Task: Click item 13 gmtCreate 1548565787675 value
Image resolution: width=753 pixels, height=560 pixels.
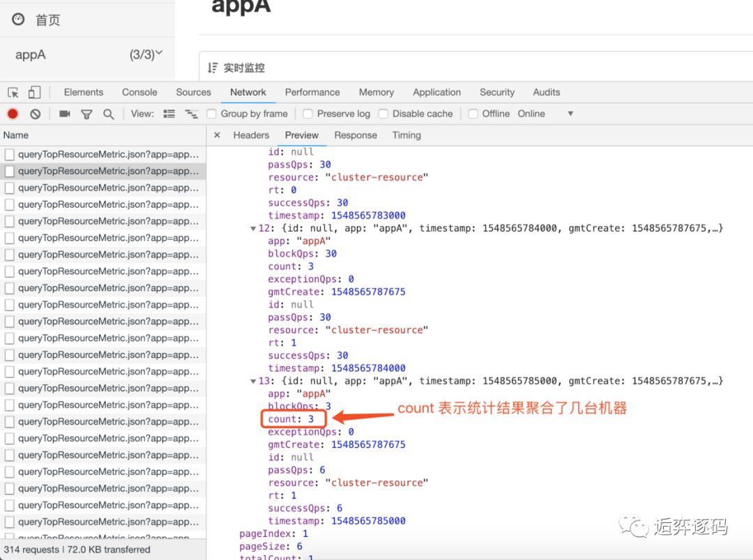Action: [368, 445]
